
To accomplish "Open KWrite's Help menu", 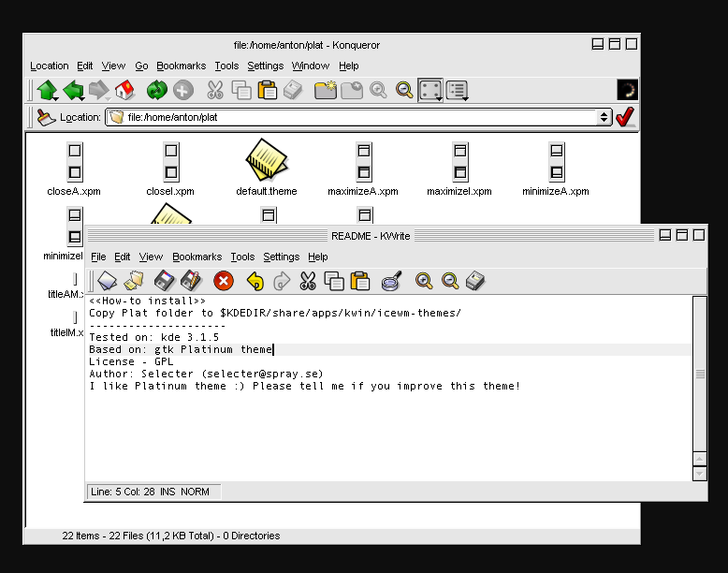I will click(318, 257).
